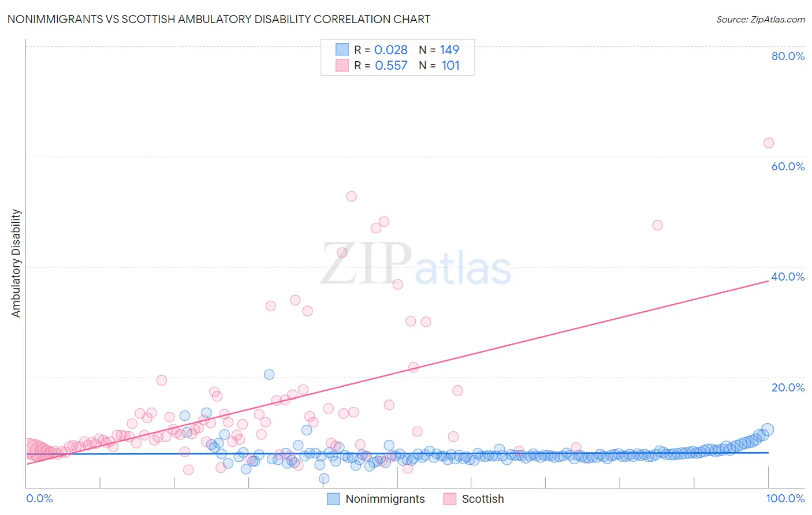This screenshot has width=812, height=515.
Task: Click the 80.0% y-axis label
Action: point(788,56)
